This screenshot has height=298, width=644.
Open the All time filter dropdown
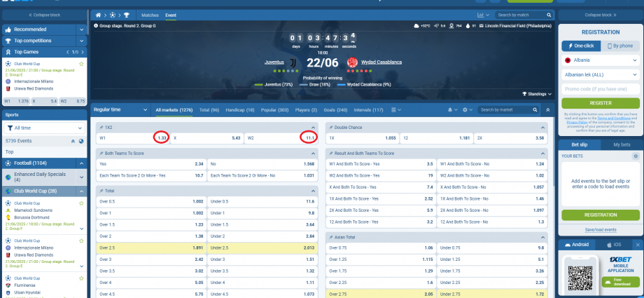coord(44,128)
